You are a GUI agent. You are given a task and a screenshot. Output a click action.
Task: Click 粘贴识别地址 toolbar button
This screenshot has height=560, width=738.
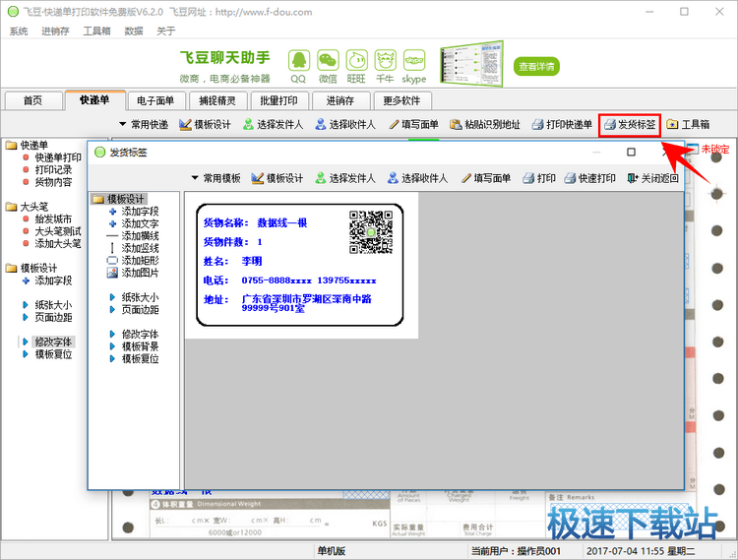tap(485, 124)
